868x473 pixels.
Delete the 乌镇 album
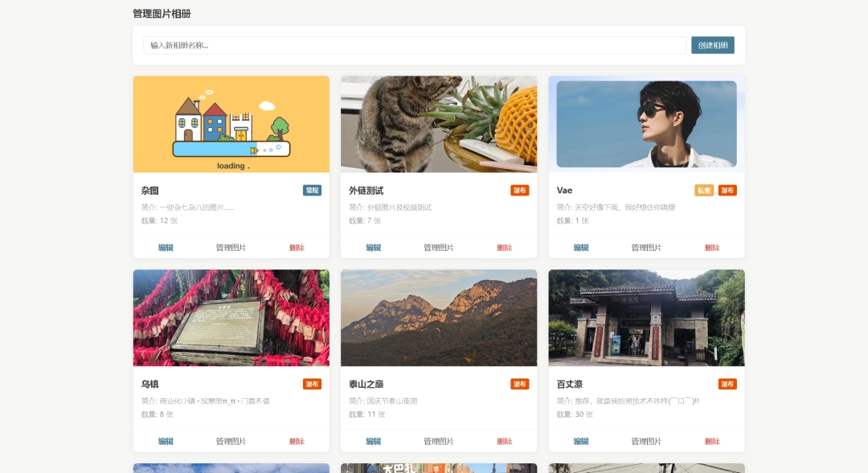tap(297, 442)
